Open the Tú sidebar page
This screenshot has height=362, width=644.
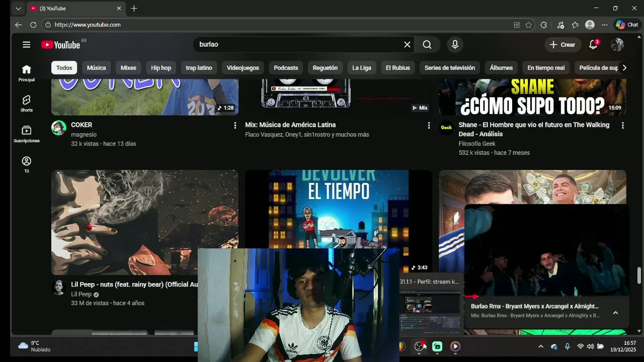pos(27,164)
